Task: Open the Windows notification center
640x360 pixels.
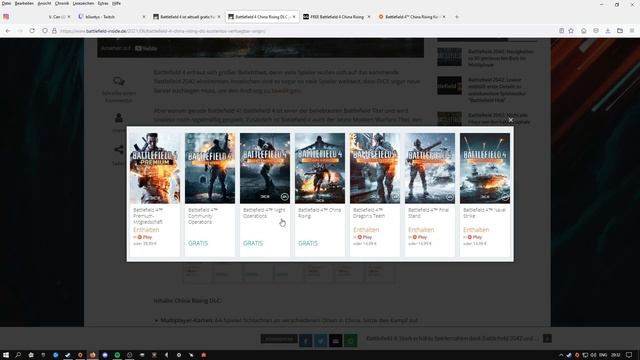Action: click(629, 355)
